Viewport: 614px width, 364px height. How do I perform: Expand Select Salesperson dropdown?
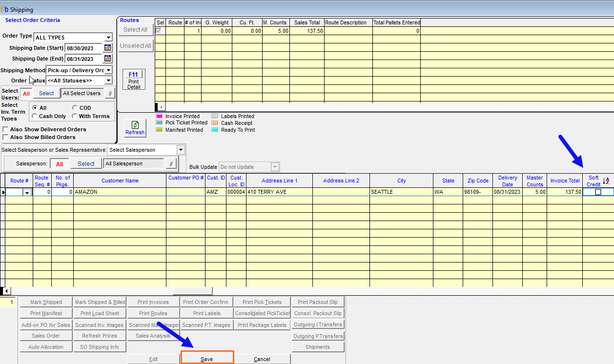(x=181, y=150)
